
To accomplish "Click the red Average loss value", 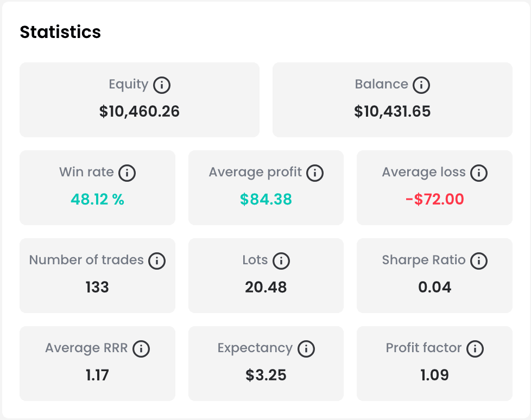I will tap(434, 199).
